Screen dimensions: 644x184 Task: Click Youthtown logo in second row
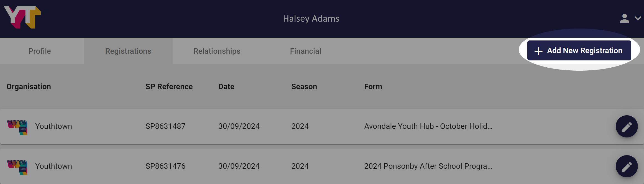click(17, 167)
